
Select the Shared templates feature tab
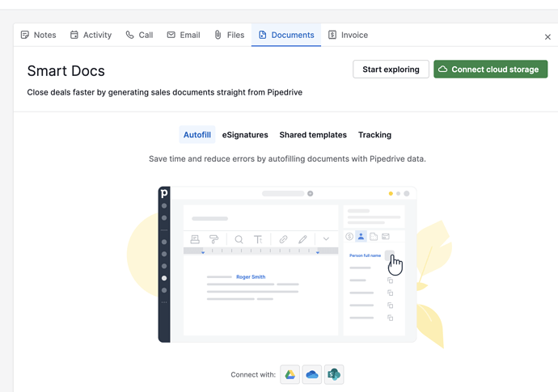pos(313,135)
